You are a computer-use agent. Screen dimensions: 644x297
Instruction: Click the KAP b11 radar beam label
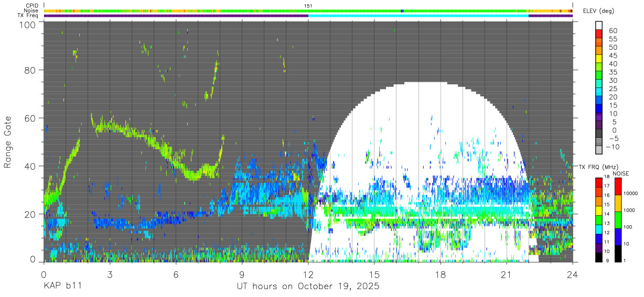[x=62, y=287]
